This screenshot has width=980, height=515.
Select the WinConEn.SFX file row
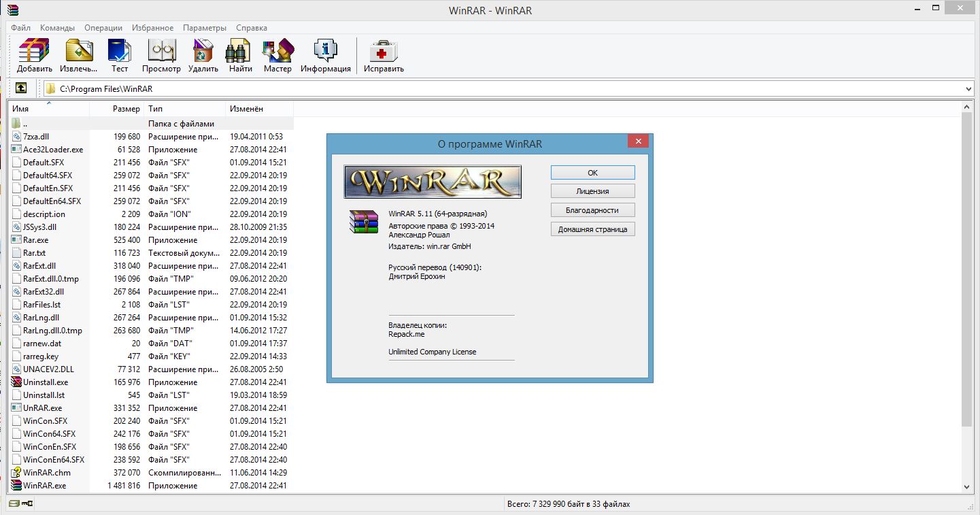pyautogui.click(x=151, y=447)
